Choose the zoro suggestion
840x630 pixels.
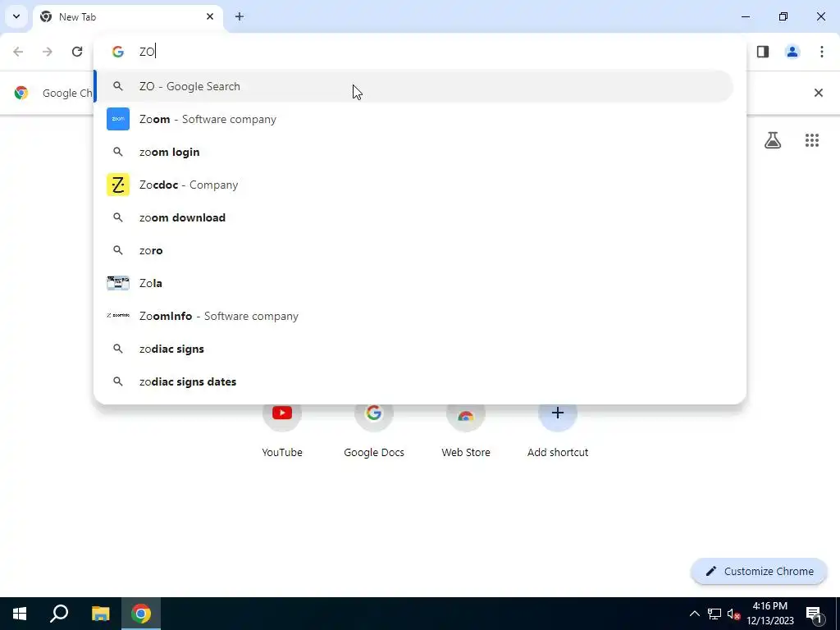413,250
